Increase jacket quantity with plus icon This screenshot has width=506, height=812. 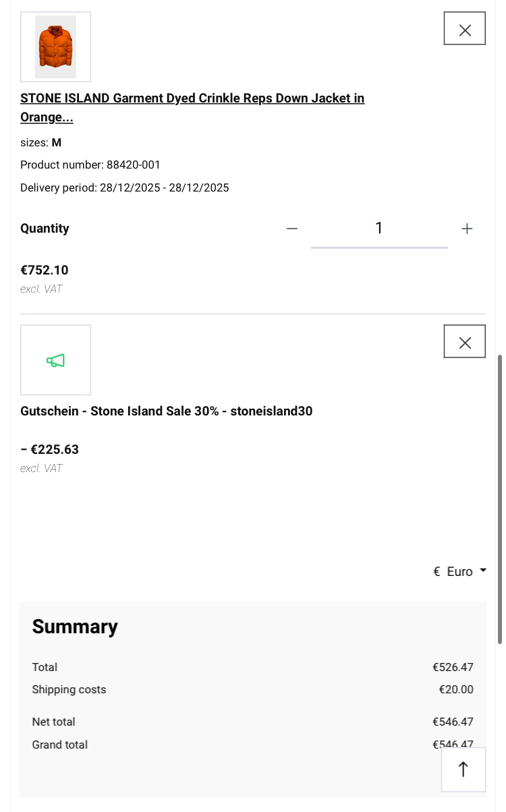point(467,229)
